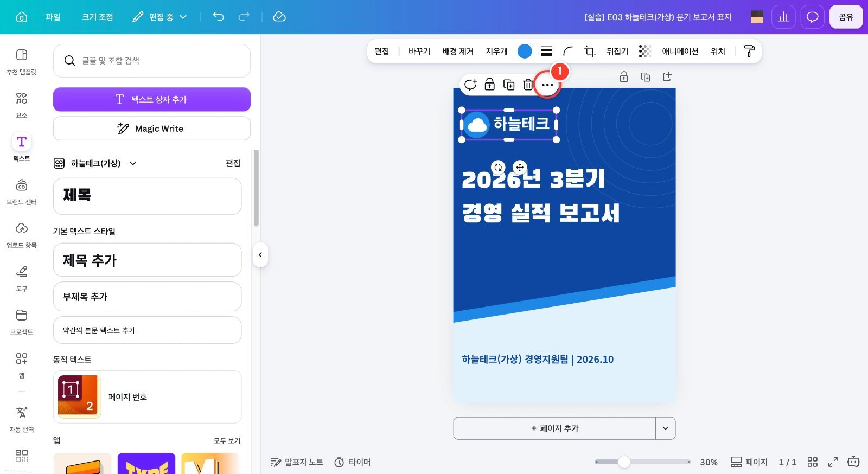Click 위치 in the toolbar
This screenshot has width=868, height=474.
tap(718, 51)
